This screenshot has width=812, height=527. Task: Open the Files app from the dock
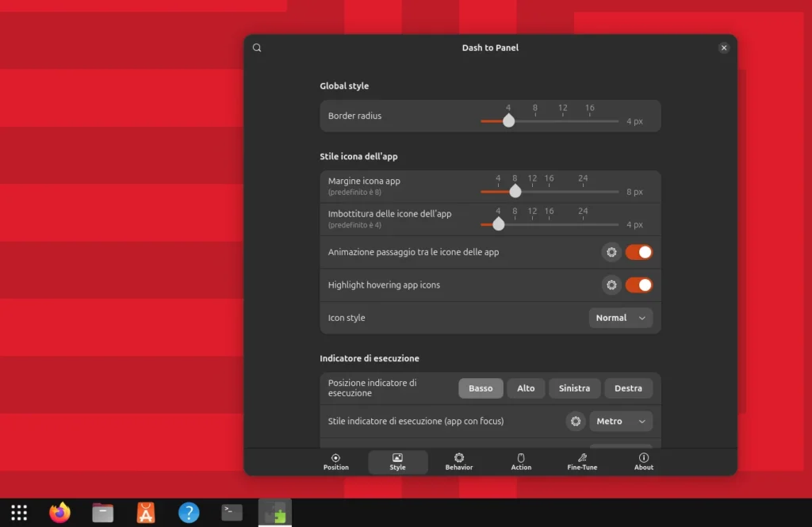point(102,512)
